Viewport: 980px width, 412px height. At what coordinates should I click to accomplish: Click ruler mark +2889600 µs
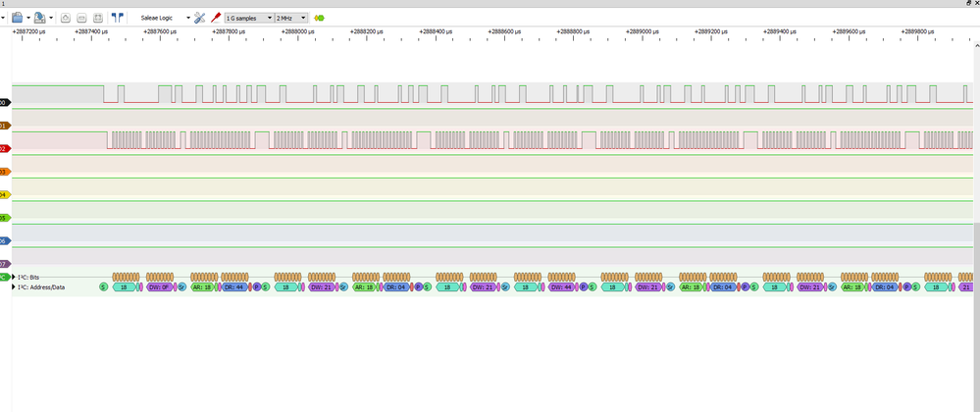tap(849, 31)
